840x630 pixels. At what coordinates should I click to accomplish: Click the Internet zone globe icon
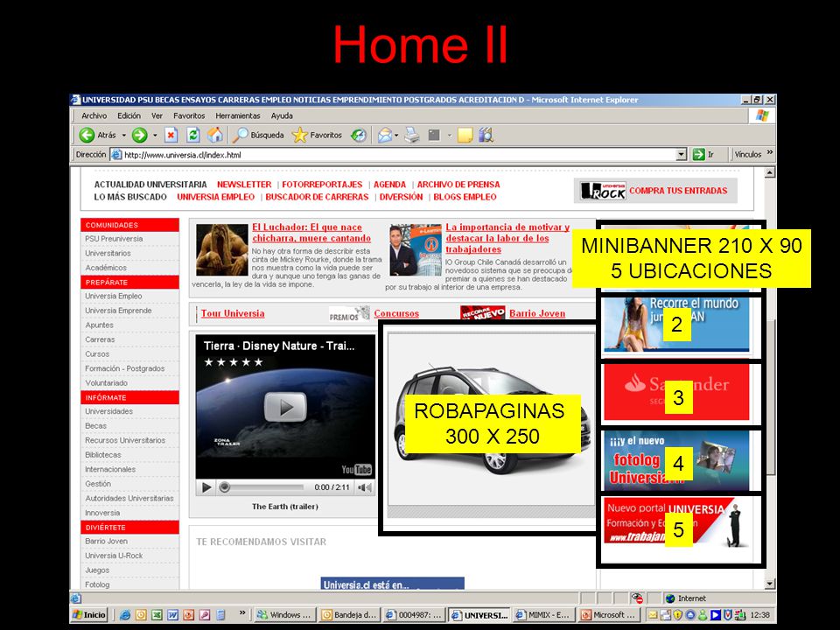point(669,598)
